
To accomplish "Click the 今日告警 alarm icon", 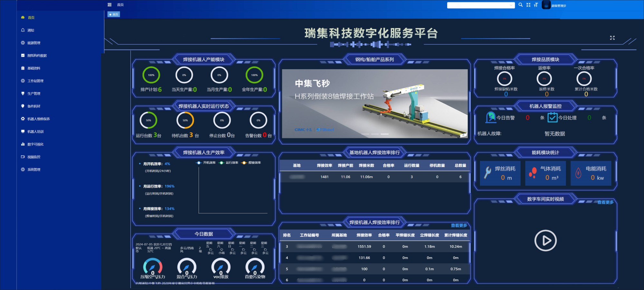I will coord(491,117).
